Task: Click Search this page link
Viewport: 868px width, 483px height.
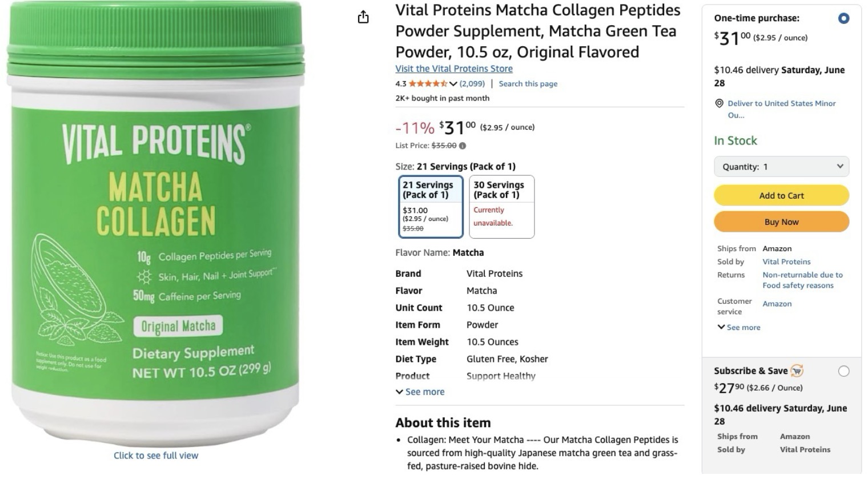Action: click(528, 83)
